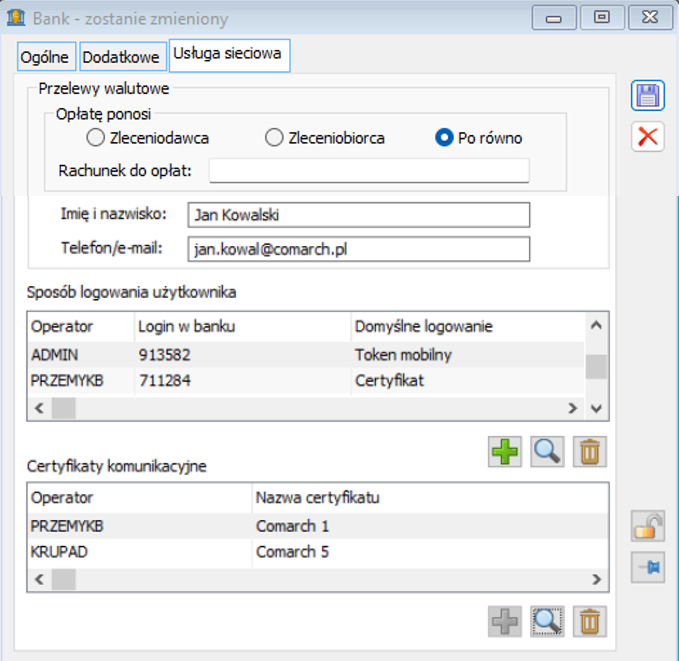679x661 pixels.
Task: Click the Telefon/e-mail field
Action: coord(359,249)
